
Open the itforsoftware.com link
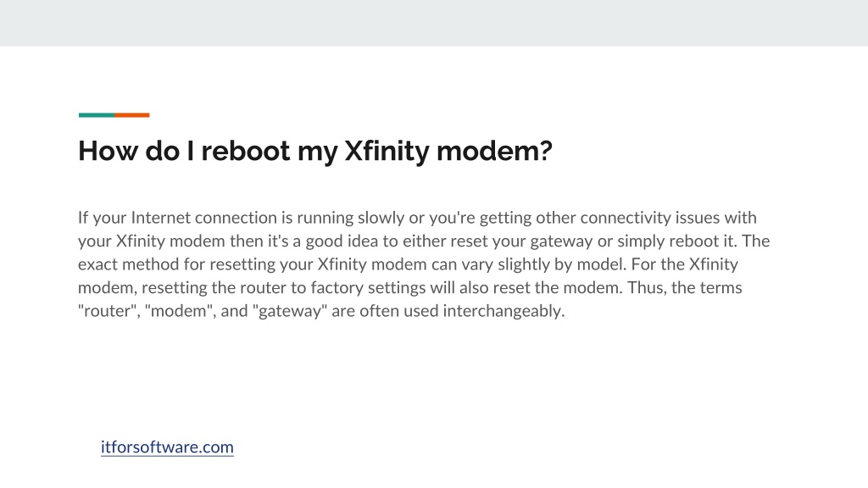point(167,447)
